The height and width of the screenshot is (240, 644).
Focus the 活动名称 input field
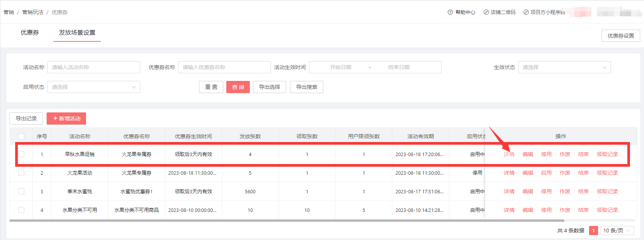pyautogui.click(x=94, y=67)
